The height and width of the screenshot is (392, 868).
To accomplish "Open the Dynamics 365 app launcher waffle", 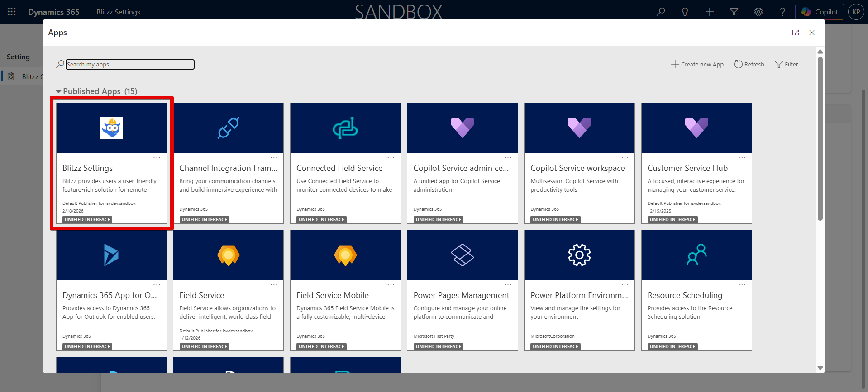I will (x=12, y=12).
